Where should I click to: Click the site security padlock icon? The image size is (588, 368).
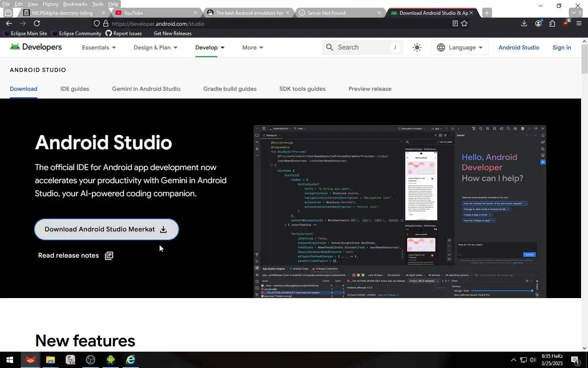click(106, 23)
